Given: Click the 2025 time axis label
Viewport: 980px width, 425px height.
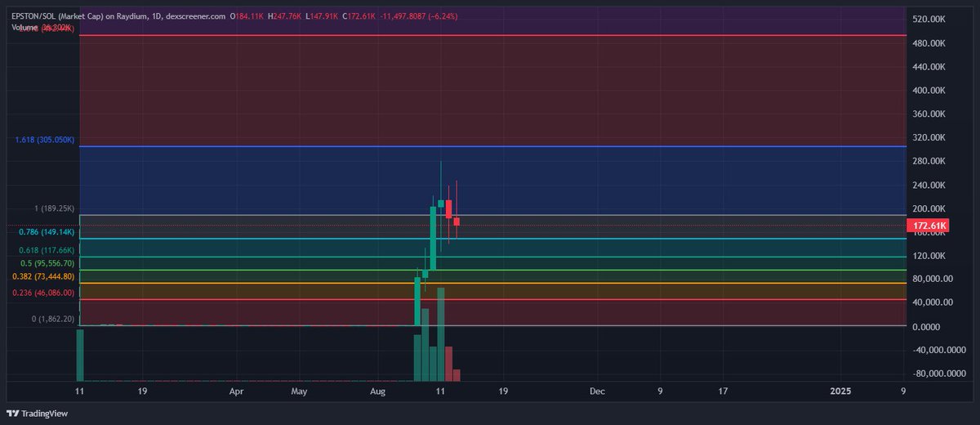Looking at the screenshot, I should tap(840, 391).
